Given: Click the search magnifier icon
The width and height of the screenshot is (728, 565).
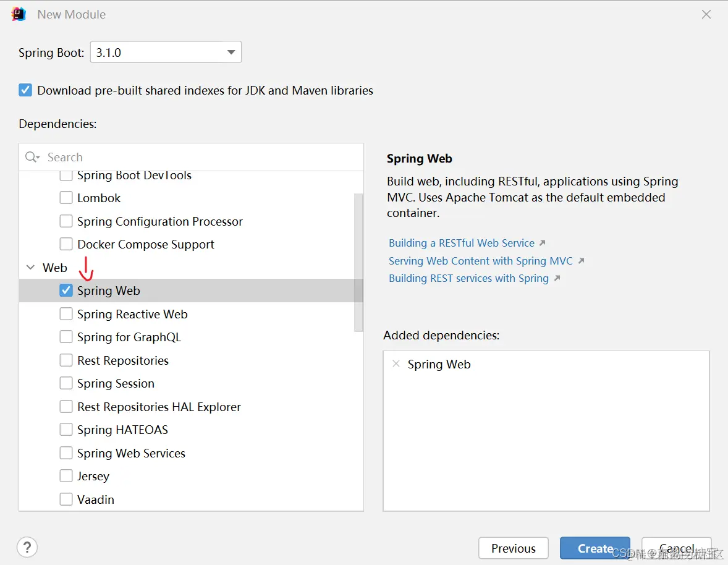Looking at the screenshot, I should [32, 157].
